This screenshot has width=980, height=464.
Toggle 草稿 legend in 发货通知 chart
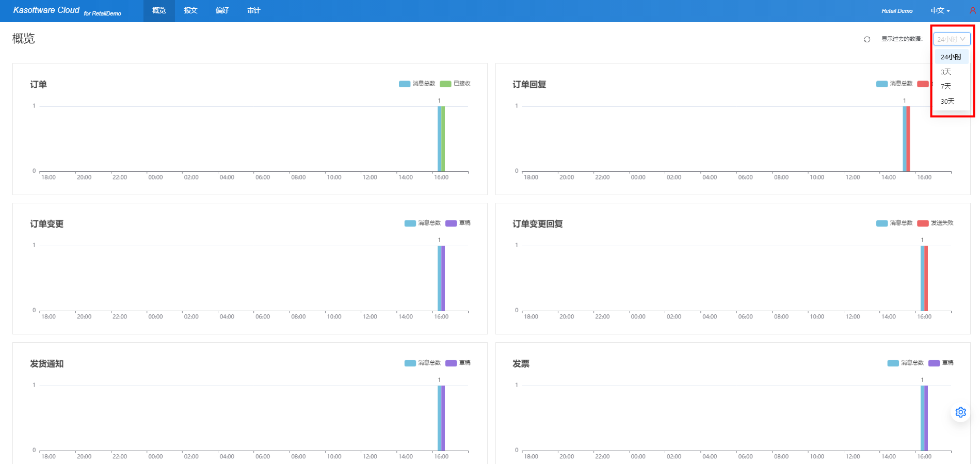click(x=458, y=363)
